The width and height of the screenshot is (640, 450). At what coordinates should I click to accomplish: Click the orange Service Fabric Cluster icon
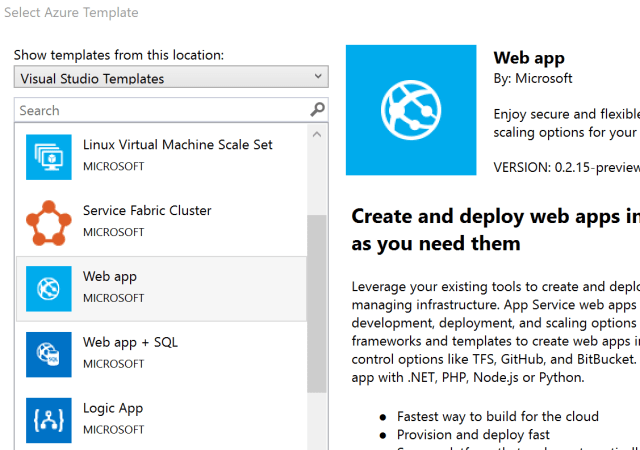click(x=49, y=222)
